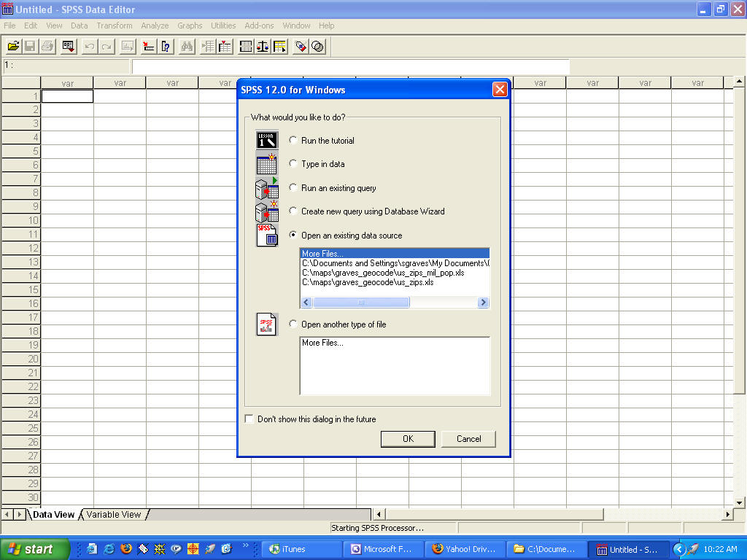Select Run an existing query option

(x=333, y=187)
